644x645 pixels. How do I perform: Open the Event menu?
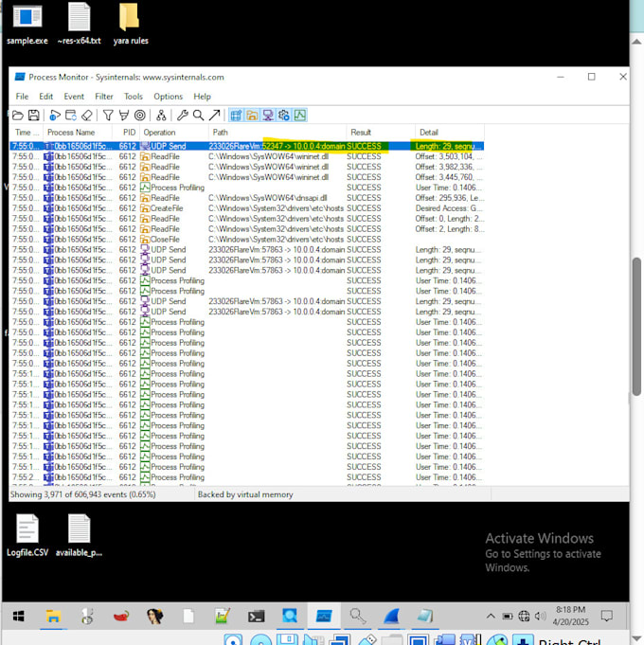(74, 97)
